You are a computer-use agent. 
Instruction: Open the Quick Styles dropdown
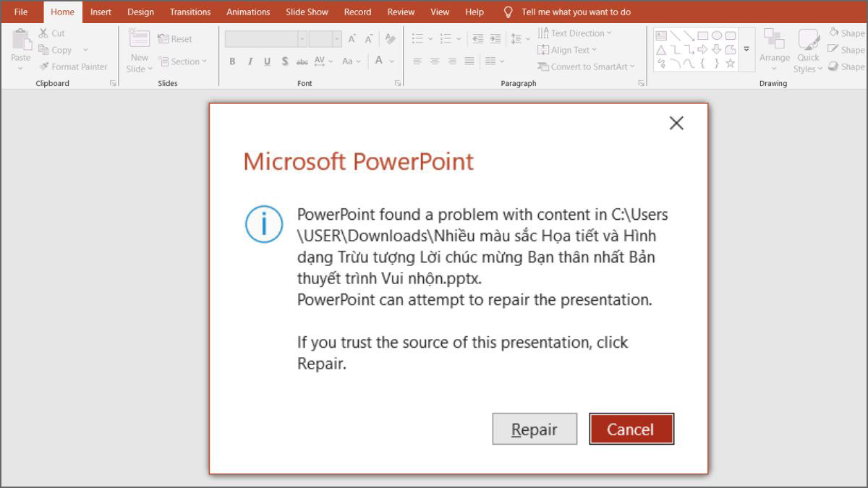click(x=808, y=49)
